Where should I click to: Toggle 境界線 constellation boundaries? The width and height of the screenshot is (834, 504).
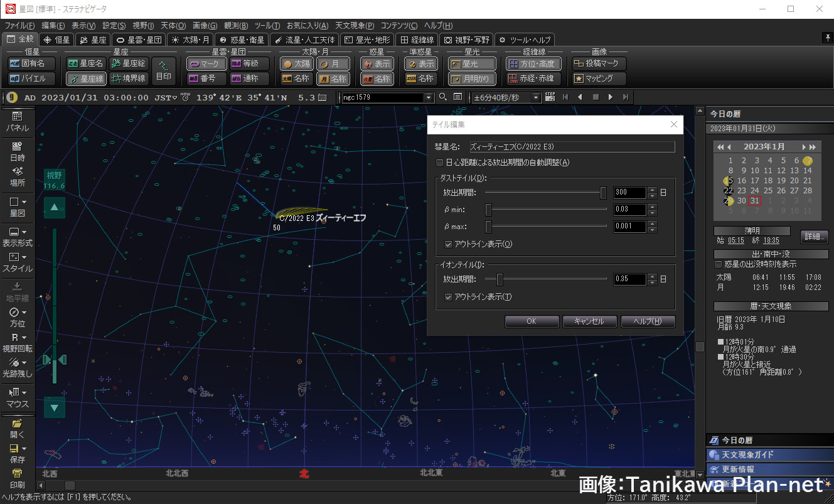(129, 79)
